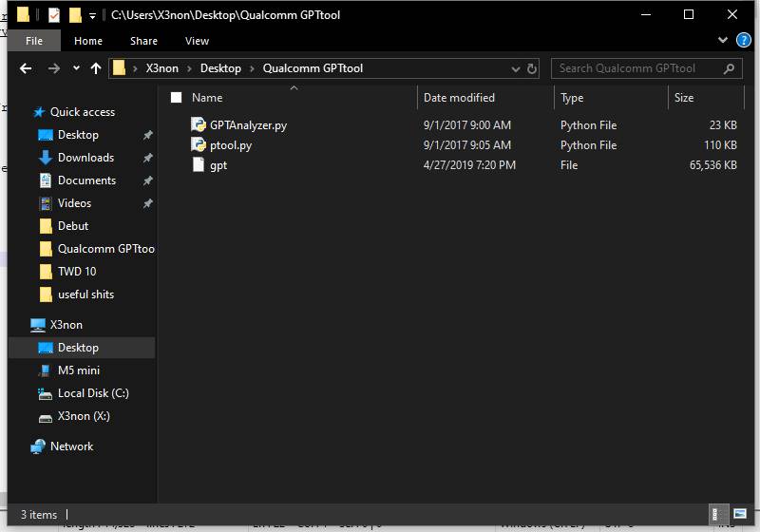Switch to Large icons view in status bar
This screenshot has width=760, height=532.
[740, 514]
